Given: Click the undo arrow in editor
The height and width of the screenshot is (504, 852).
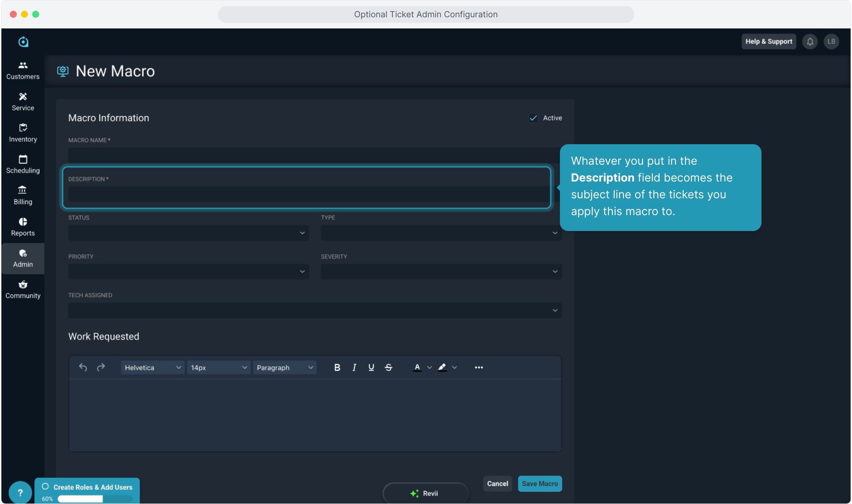Looking at the screenshot, I should [83, 368].
